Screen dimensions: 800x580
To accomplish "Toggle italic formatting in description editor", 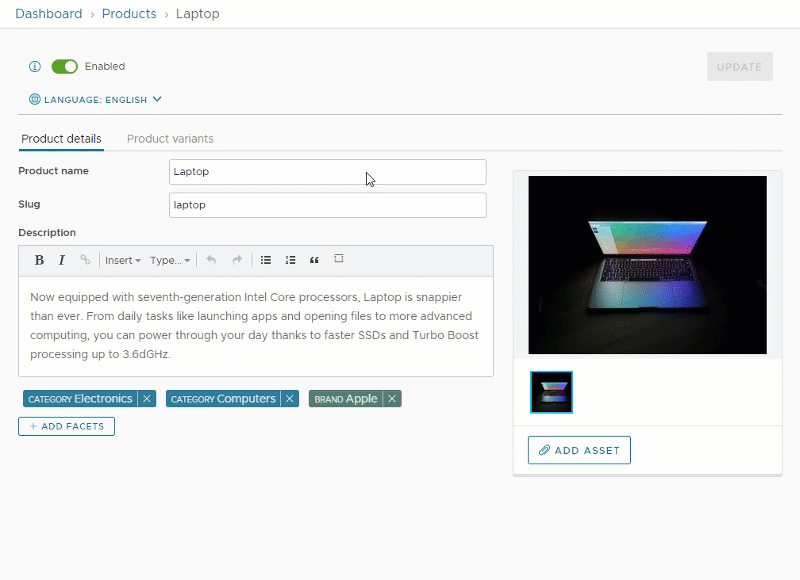I will coord(61,260).
